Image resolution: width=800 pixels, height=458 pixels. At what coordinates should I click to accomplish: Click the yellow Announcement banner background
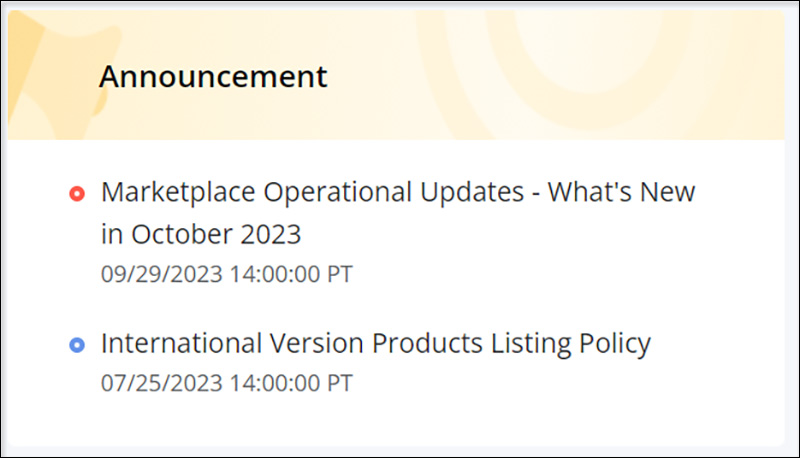click(x=396, y=75)
